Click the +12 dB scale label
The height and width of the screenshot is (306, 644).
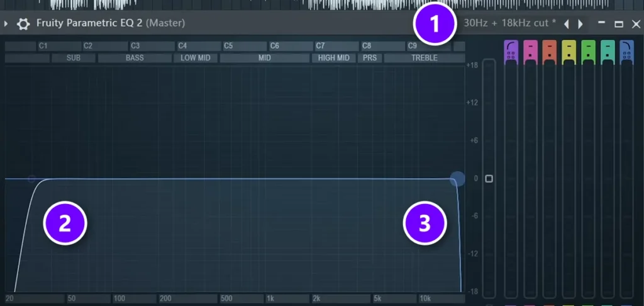[472, 103]
